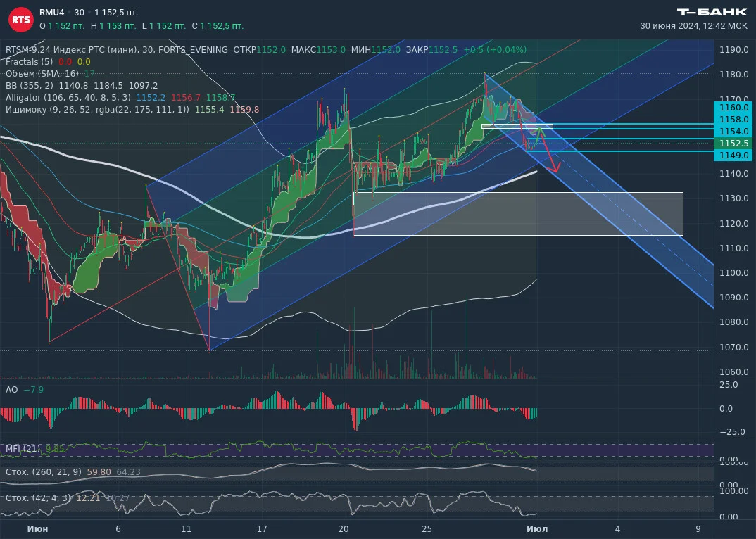Click the Ишимоку value 1159.8
Screen dimensions: 756x539
pos(244,110)
